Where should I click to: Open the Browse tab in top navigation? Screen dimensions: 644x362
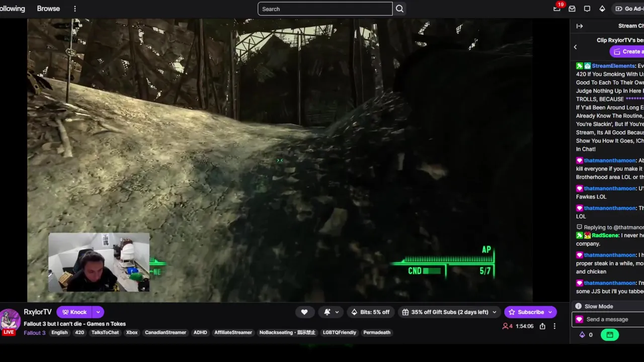click(48, 9)
